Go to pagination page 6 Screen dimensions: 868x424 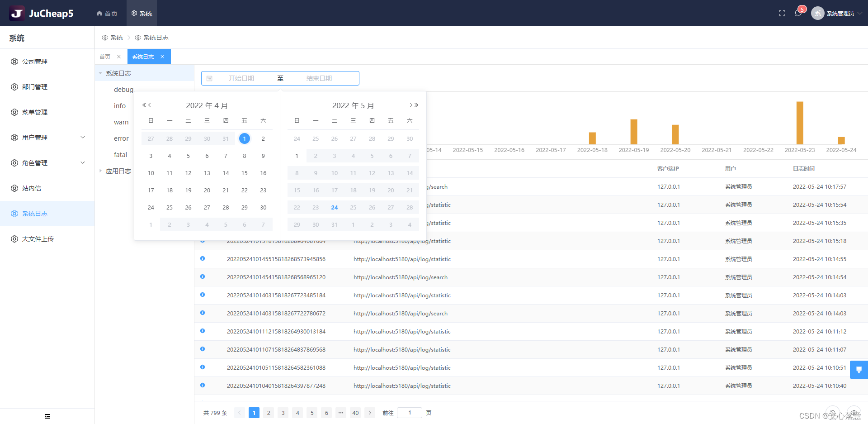click(x=326, y=413)
